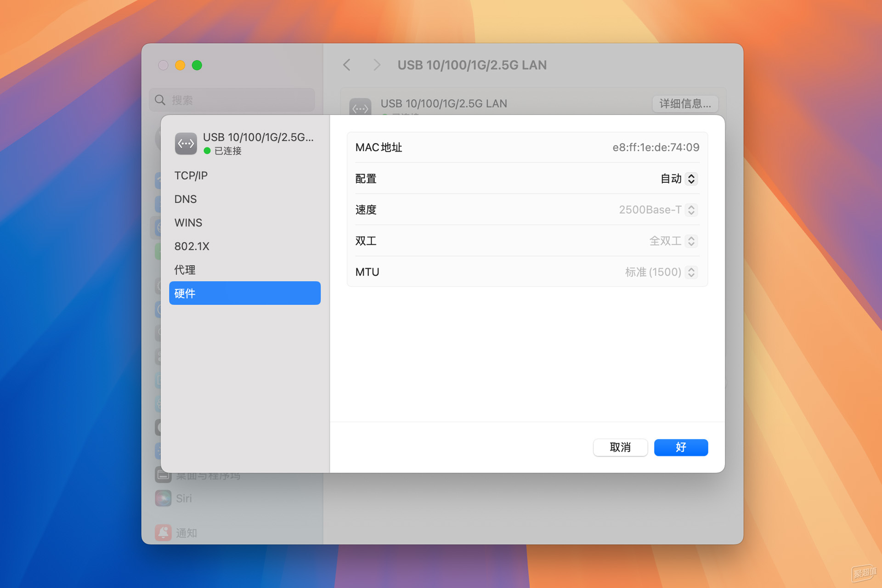This screenshot has height=588, width=882.
Task: Click the Ethernet adapter icon in dialog sidebar
Action: click(186, 143)
